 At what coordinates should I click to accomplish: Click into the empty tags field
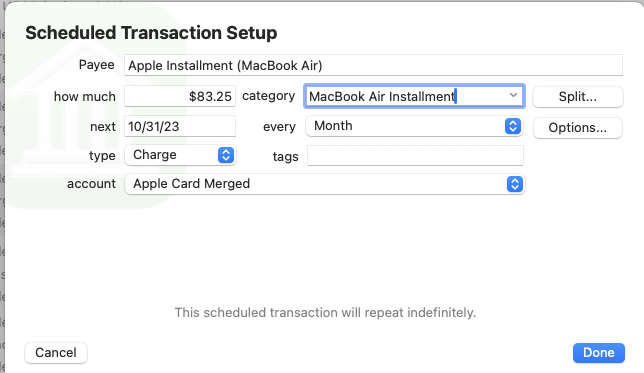click(x=415, y=156)
